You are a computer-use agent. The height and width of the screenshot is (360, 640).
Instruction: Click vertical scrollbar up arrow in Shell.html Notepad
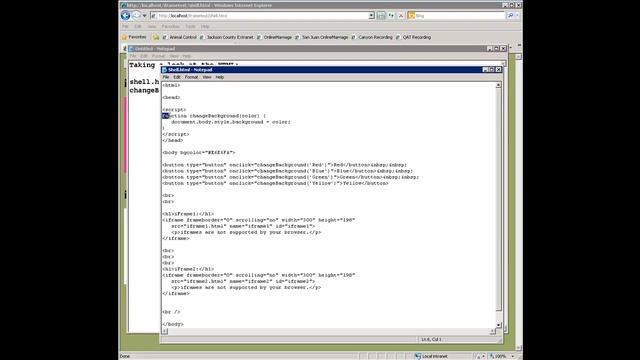pyautogui.click(x=498, y=85)
